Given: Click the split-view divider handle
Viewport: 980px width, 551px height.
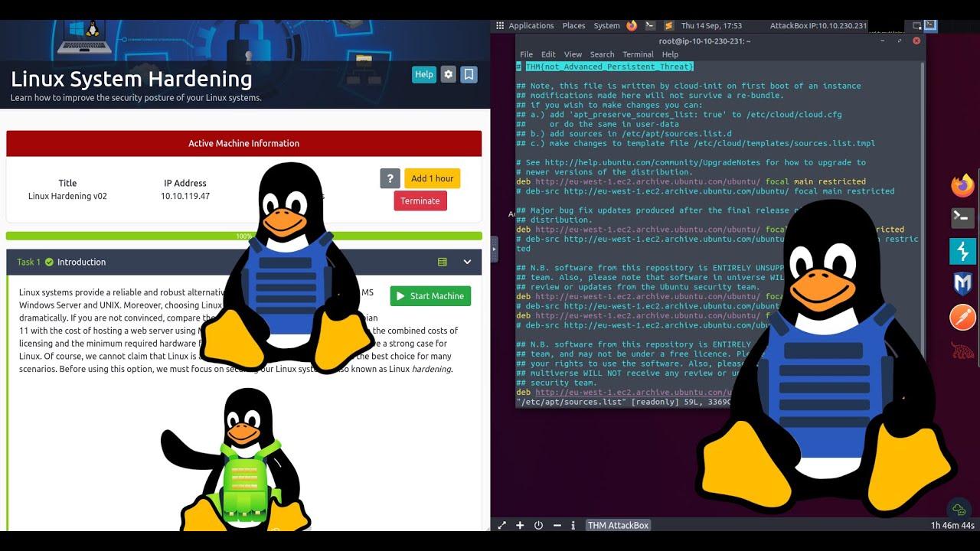Looking at the screenshot, I should [494, 248].
